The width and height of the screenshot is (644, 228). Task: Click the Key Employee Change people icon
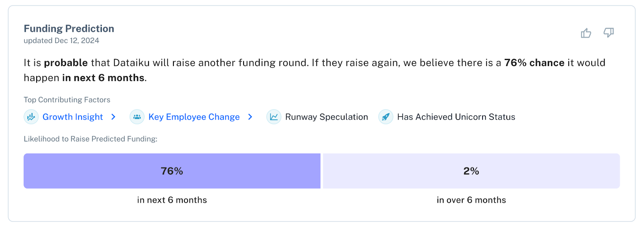(137, 117)
